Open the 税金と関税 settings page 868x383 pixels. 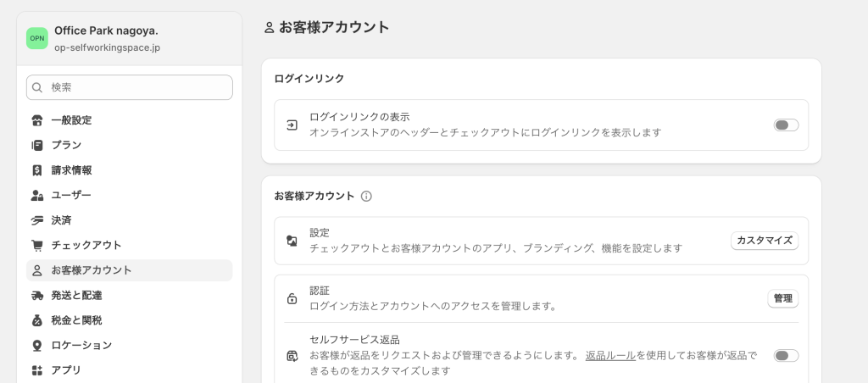pyautogui.click(x=76, y=320)
